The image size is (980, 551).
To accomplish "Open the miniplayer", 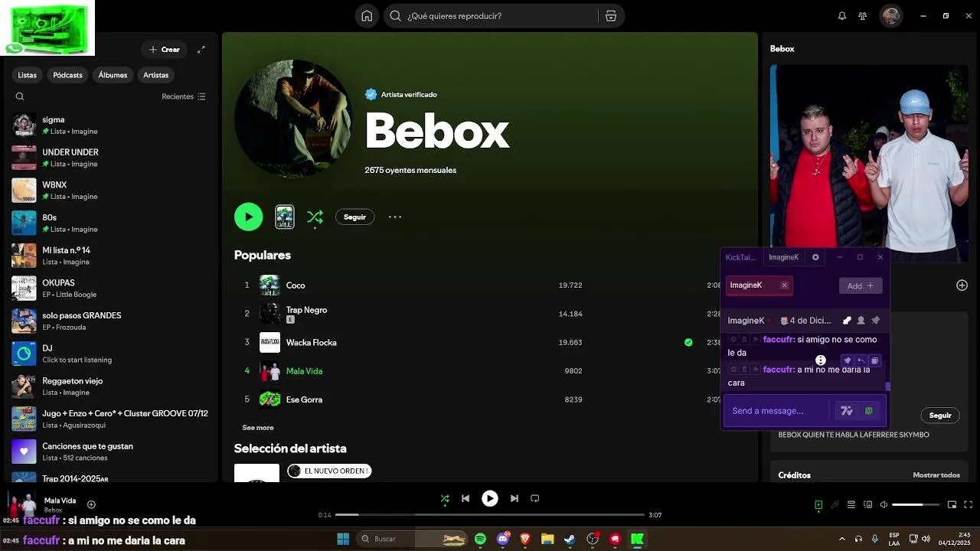I will click(x=952, y=504).
